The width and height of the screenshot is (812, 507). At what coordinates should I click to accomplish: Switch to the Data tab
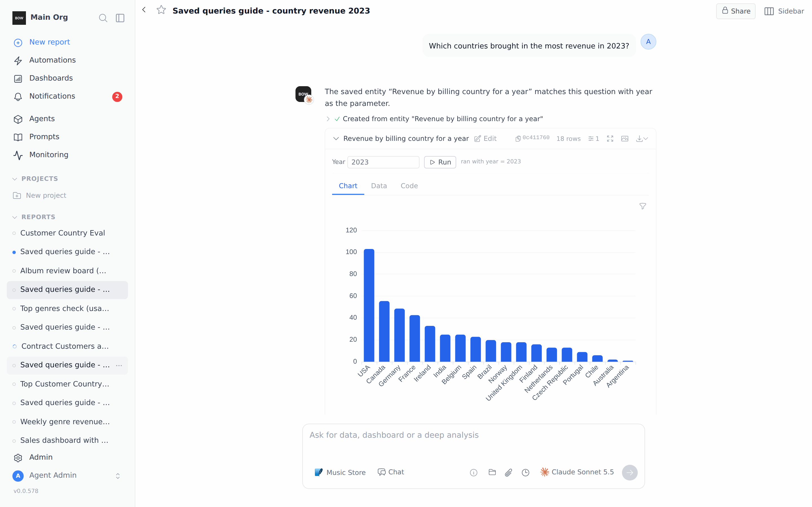[379, 186]
